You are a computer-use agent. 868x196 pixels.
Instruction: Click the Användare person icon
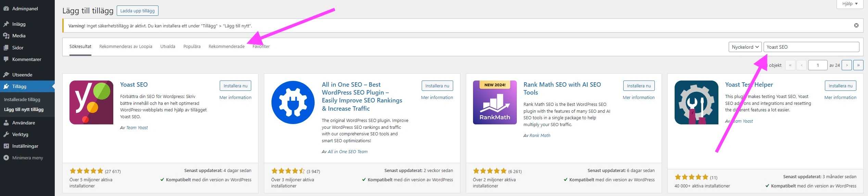pos(6,123)
